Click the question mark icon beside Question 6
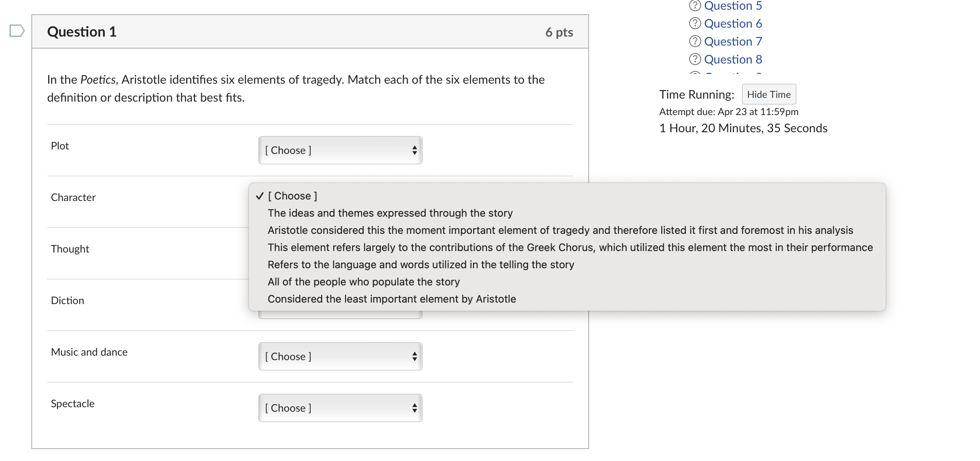The image size is (980, 461). pyautogui.click(x=695, y=24)
